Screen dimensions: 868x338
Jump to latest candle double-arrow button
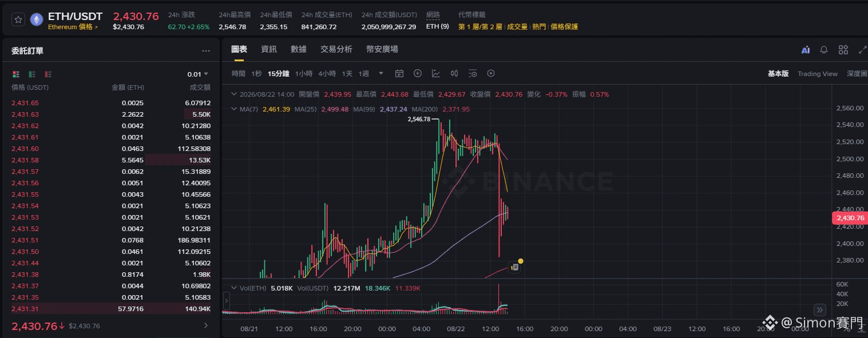819,310
